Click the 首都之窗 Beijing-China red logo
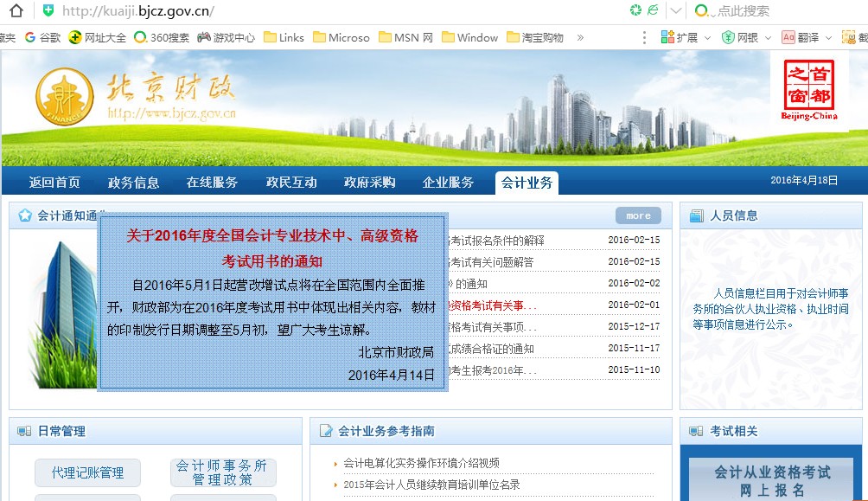 pyautogui.click(x=809, y=90)
